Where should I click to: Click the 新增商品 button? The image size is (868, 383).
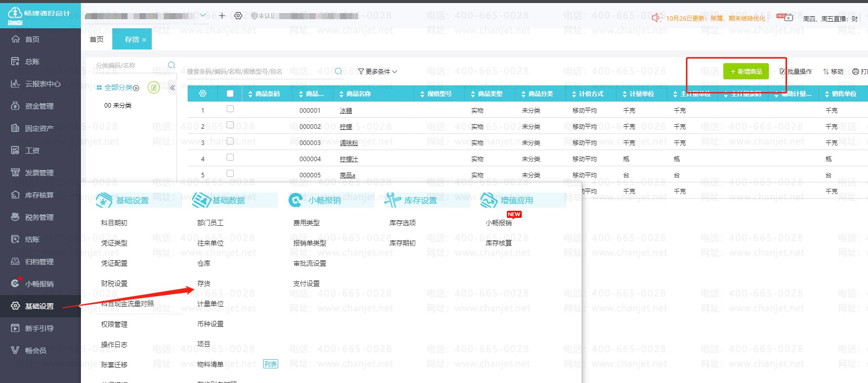[746, 72]
